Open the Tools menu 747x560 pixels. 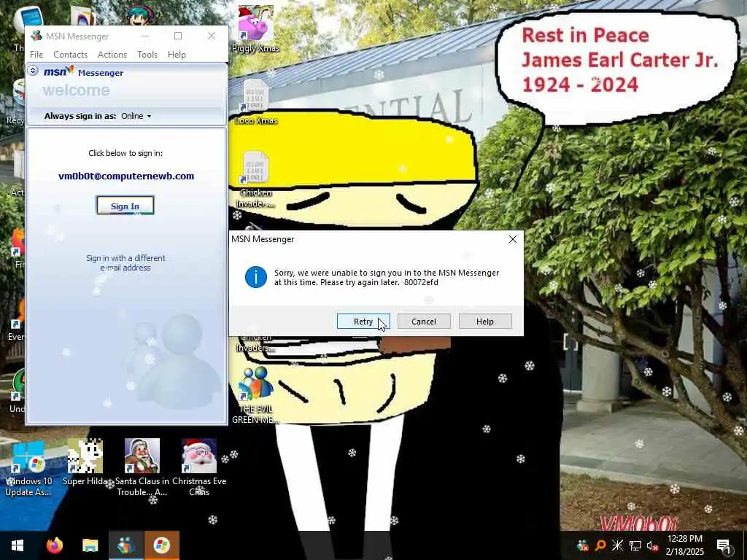point(147,54)
